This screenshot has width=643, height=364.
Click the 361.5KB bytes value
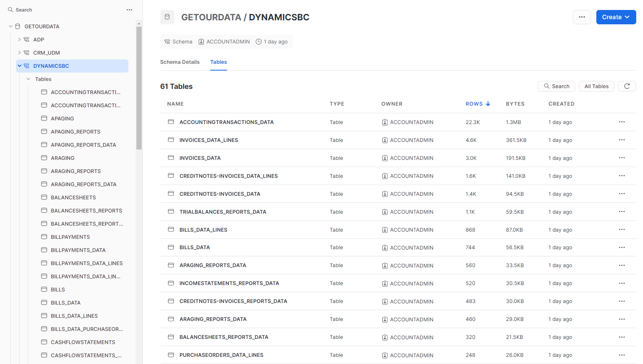[516, 140]
